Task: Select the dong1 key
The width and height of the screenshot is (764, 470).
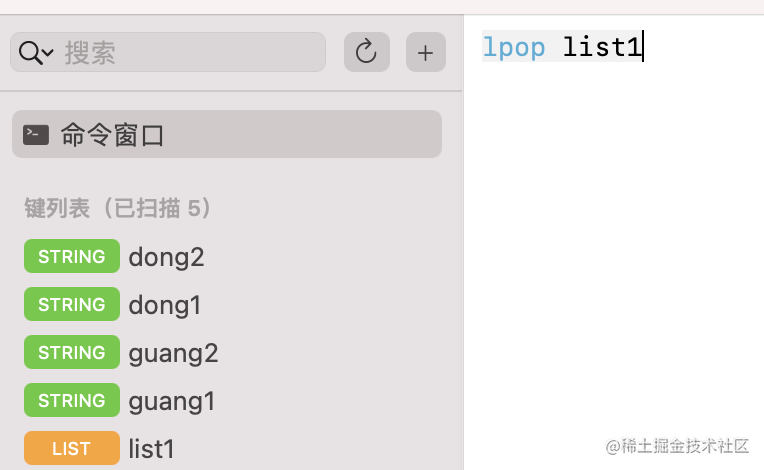Action: pyautogui.click(x=165, y=305)
